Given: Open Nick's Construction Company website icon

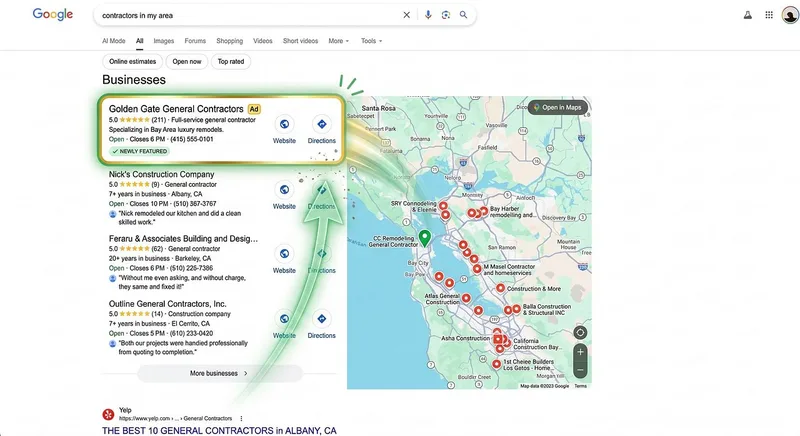Looking at the screenshot, I should [284, 190].
